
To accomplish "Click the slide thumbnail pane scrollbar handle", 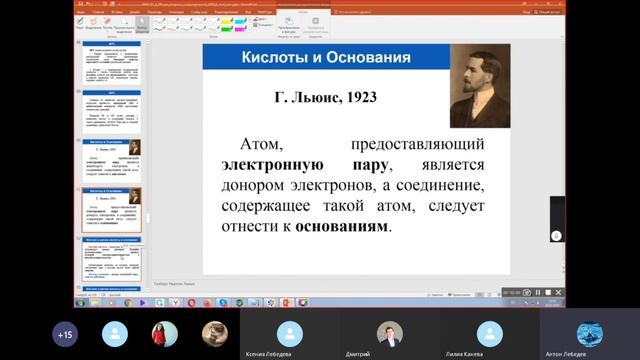I will (x=148, y=218).
